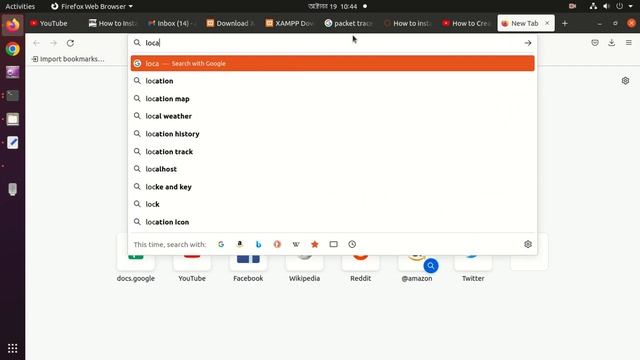Open the volume system tray icon
Image resolution: width=640 pixels, height=360 pixels.
[x=607, y=6]
